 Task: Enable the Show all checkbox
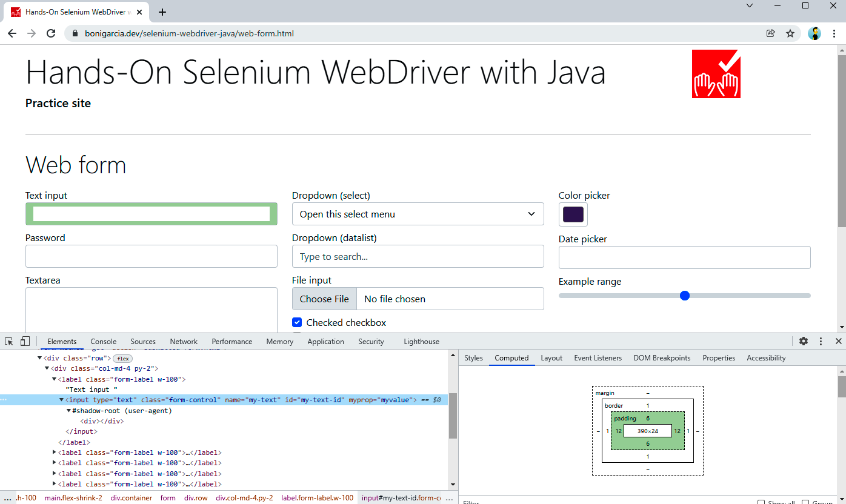pyautogui.click(x=761, y=502)
